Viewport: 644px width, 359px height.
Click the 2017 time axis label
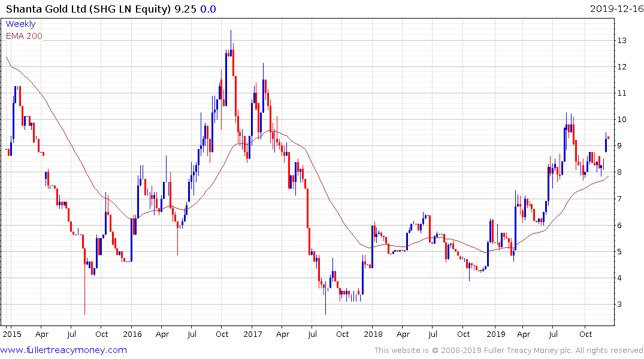click(253, 334)
